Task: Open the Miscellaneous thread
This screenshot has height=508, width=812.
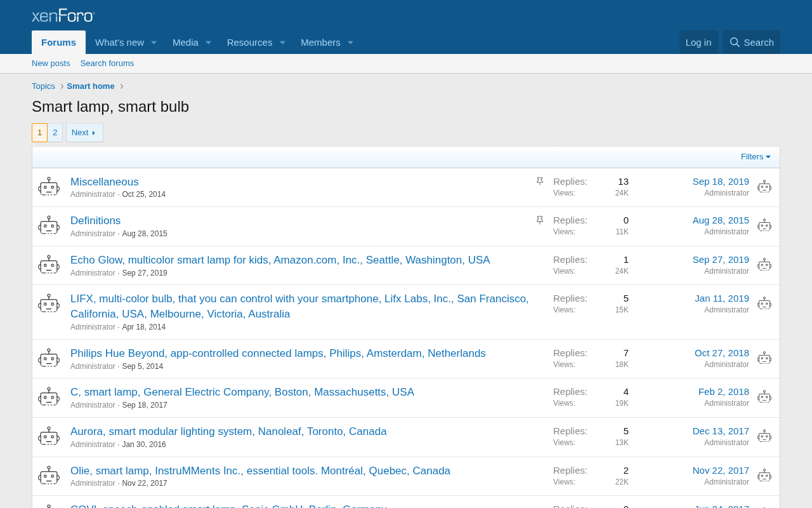Action: [x=105, y=182]
